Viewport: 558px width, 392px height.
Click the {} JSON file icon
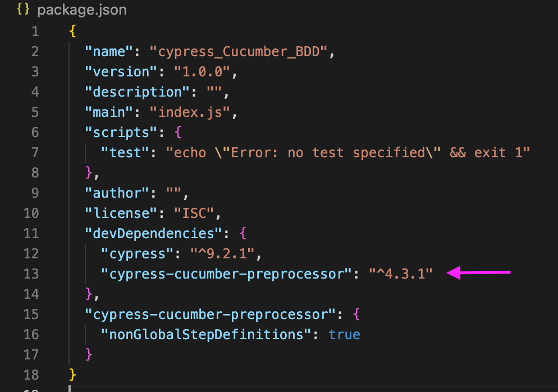coord(22,9)
